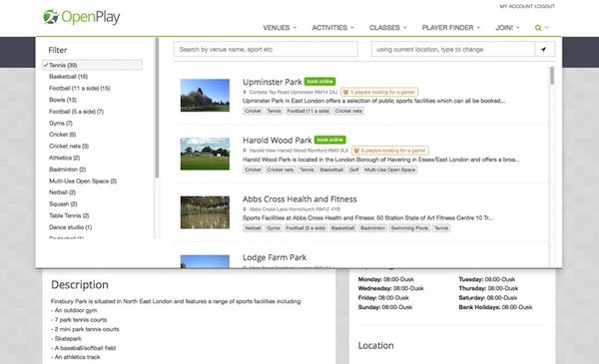Select the Bowls (13) filter
599x364 pixels.
[x=63, y=100]
